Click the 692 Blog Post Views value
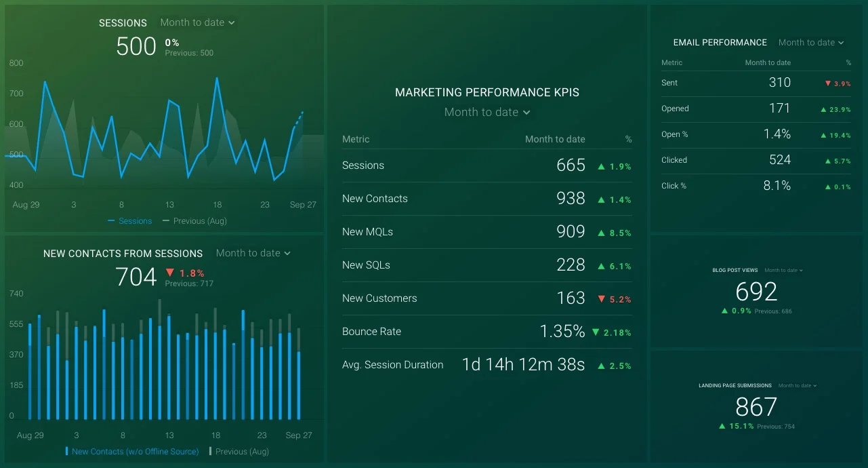This screenshot has width=868, height=468. pos(756,292)
